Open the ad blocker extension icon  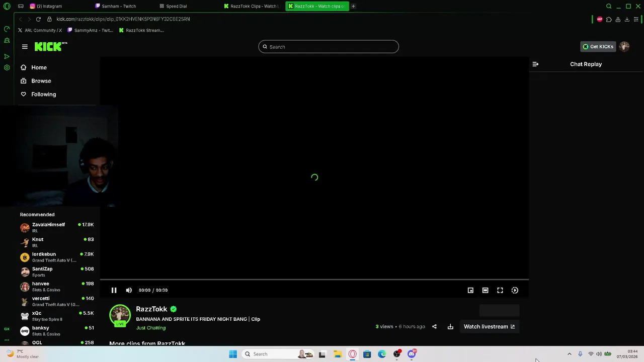click(599, 19)
